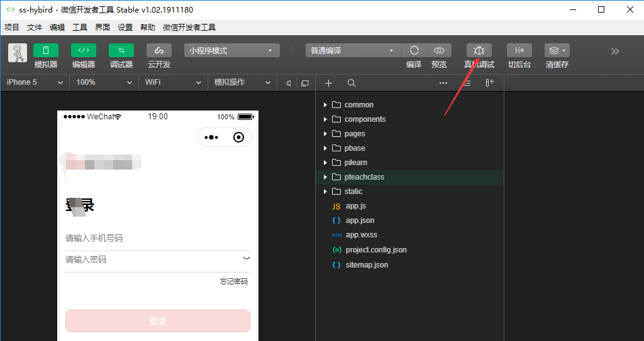Open the iPhone 5 device dropdown
Image resolution: width=644 pixels, height=341 pixels.
[35, 83]
